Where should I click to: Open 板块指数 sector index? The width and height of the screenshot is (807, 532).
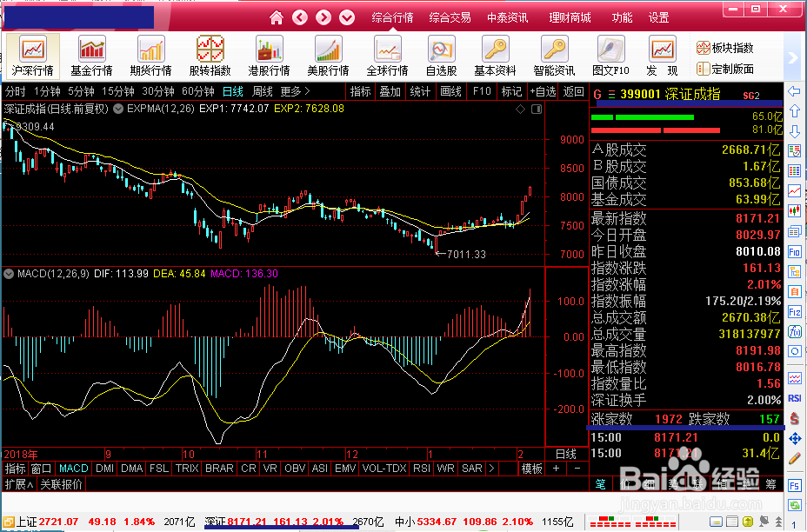[x=725, y=48]
